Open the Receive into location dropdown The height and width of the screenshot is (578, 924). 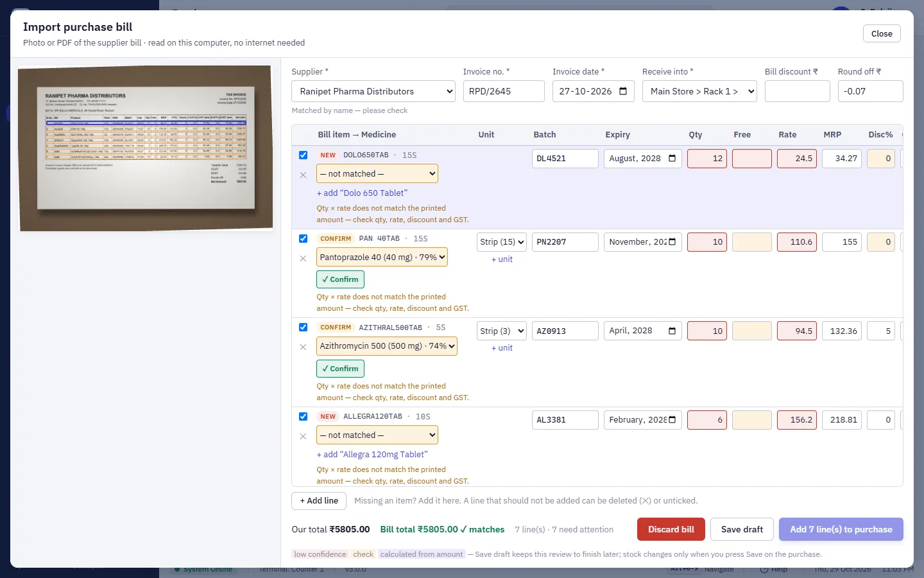click(699, 91)
